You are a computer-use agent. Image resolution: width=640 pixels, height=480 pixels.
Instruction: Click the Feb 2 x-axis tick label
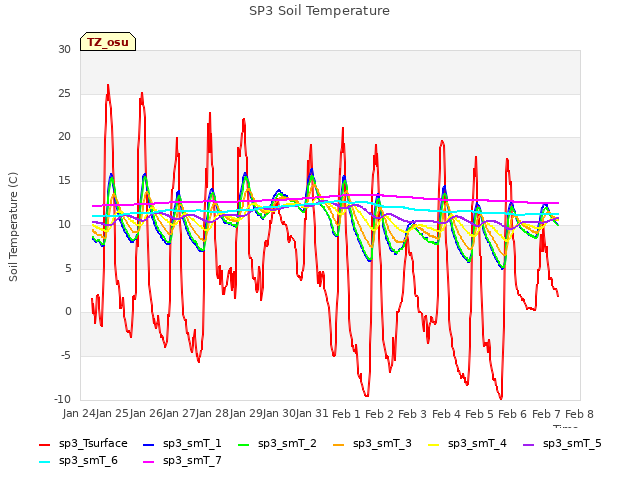(379, 414)
